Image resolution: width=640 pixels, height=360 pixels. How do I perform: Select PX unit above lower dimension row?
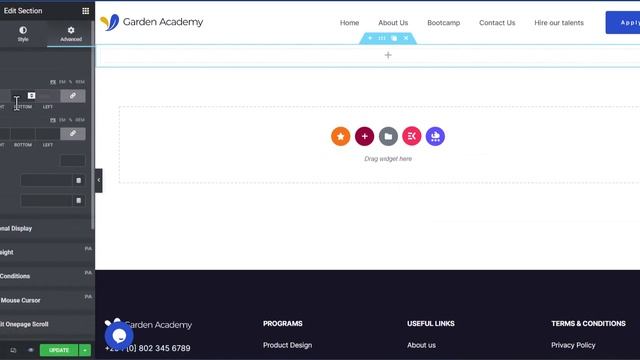[x=53, y=120]
